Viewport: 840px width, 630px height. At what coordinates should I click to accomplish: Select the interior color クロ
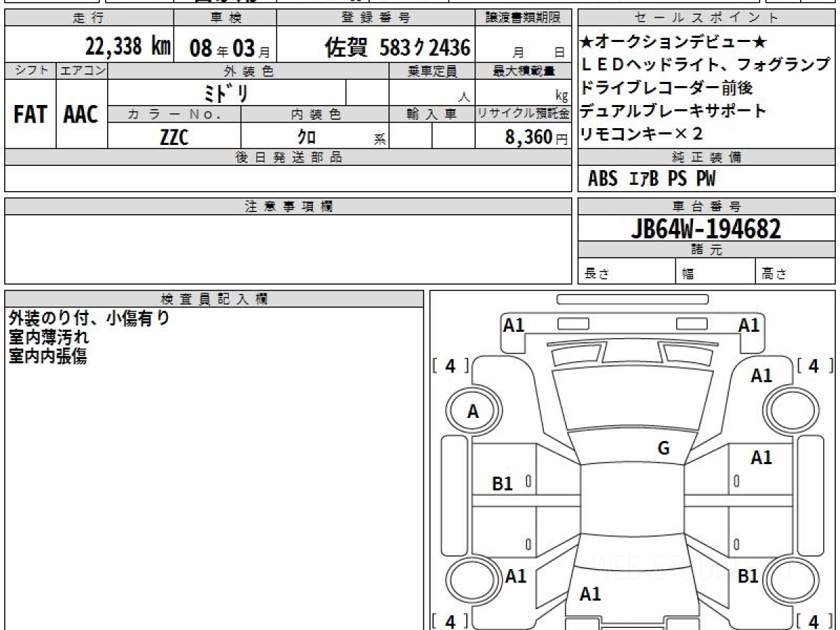point(306,137)
